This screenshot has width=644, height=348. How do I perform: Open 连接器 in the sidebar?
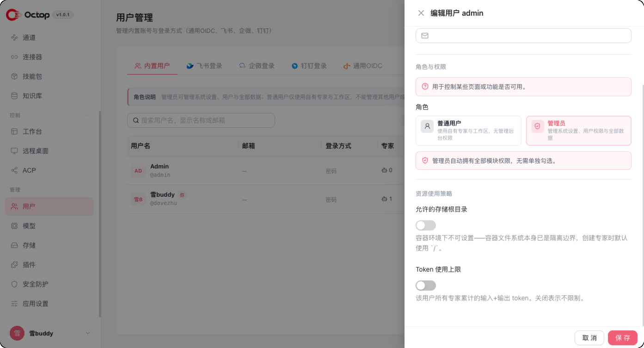click(x=49, y=57)
